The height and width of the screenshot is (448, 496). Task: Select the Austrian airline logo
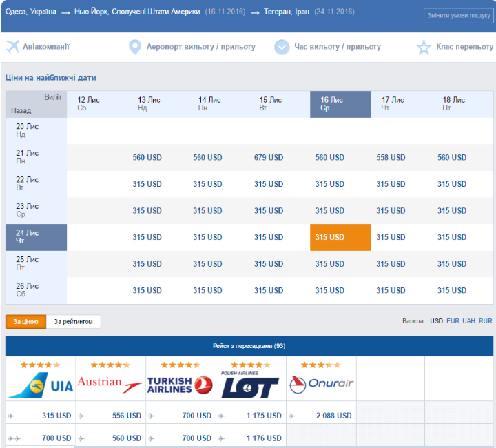click(110, 383)
